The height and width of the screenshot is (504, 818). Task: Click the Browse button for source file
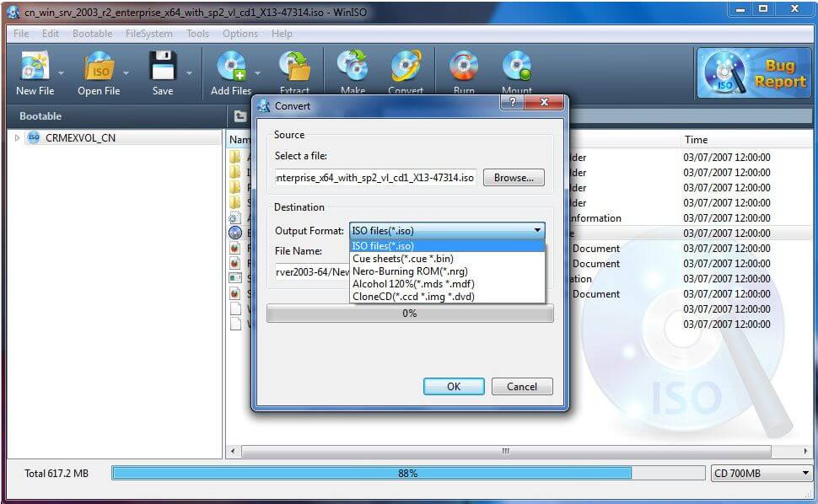pyautogui.click(x=513, y=177)
